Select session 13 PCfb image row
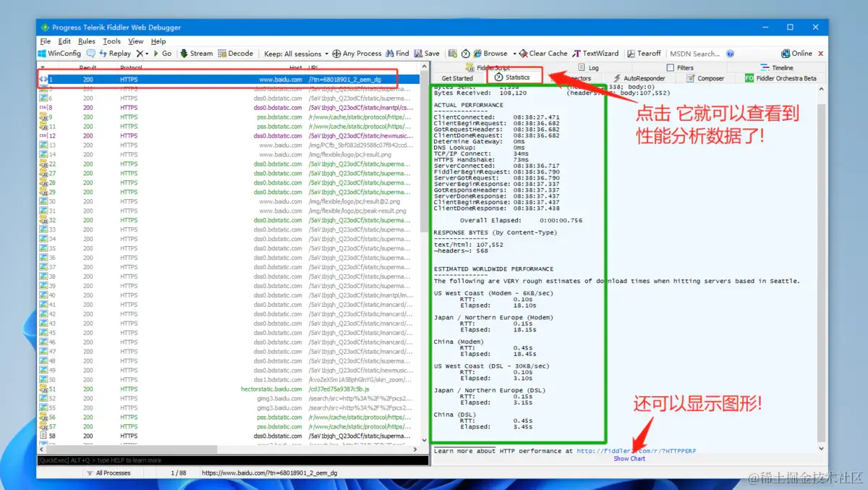This screenshot has height=490, width=868. [228, 145]
